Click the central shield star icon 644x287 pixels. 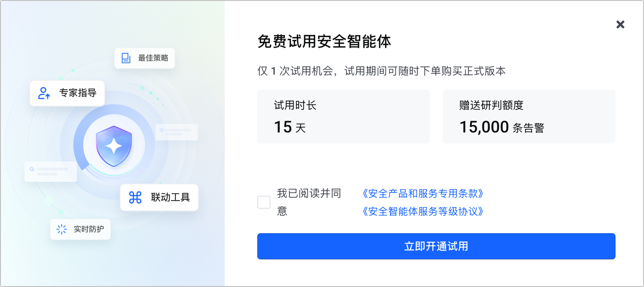point(114,146)
